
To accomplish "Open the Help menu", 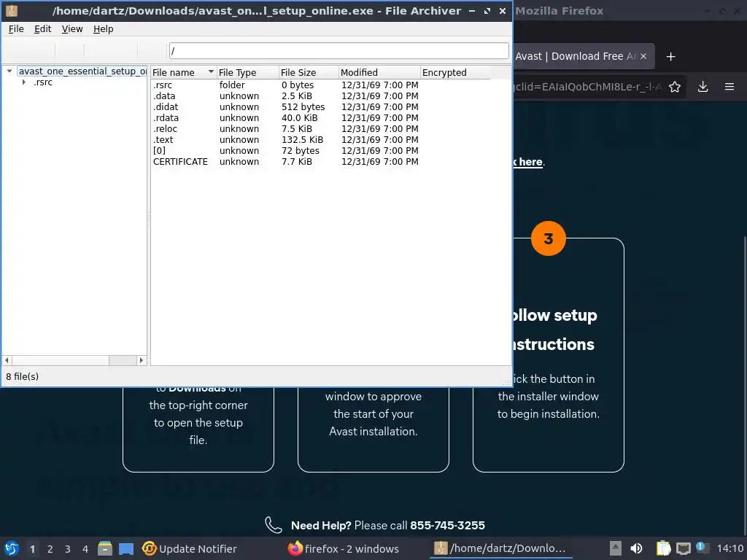I will 103,29.
